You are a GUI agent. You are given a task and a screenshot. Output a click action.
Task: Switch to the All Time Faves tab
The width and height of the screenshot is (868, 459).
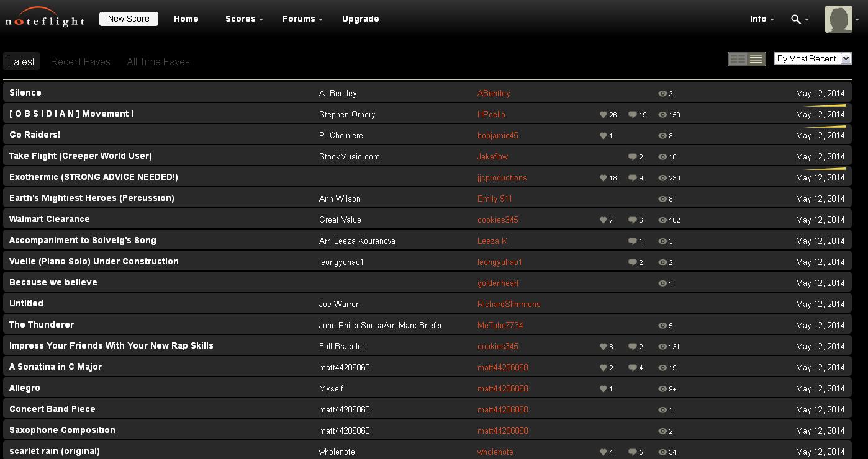(x=158, y=61)
